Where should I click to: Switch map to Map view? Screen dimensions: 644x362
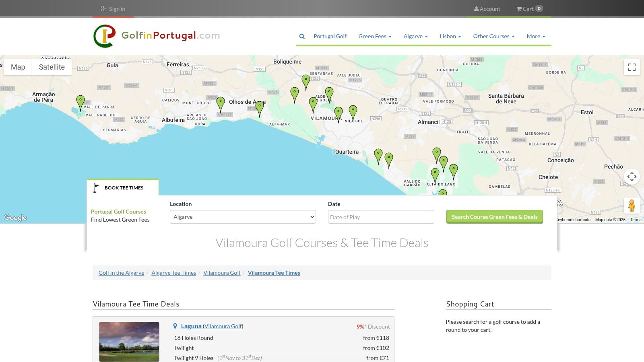click(18, 67)
